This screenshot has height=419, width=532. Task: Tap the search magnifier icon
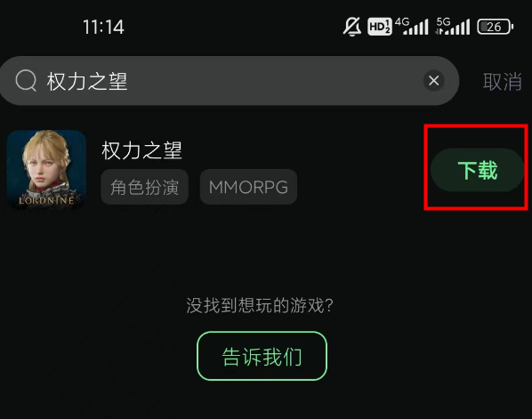click(26, 81)
